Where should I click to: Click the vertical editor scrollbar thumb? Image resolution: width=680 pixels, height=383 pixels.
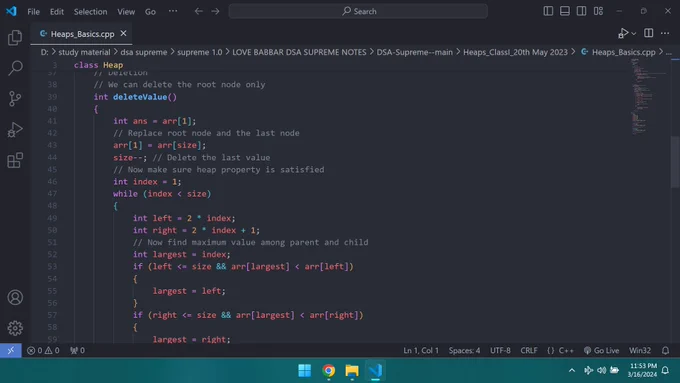tap(675, 161)
